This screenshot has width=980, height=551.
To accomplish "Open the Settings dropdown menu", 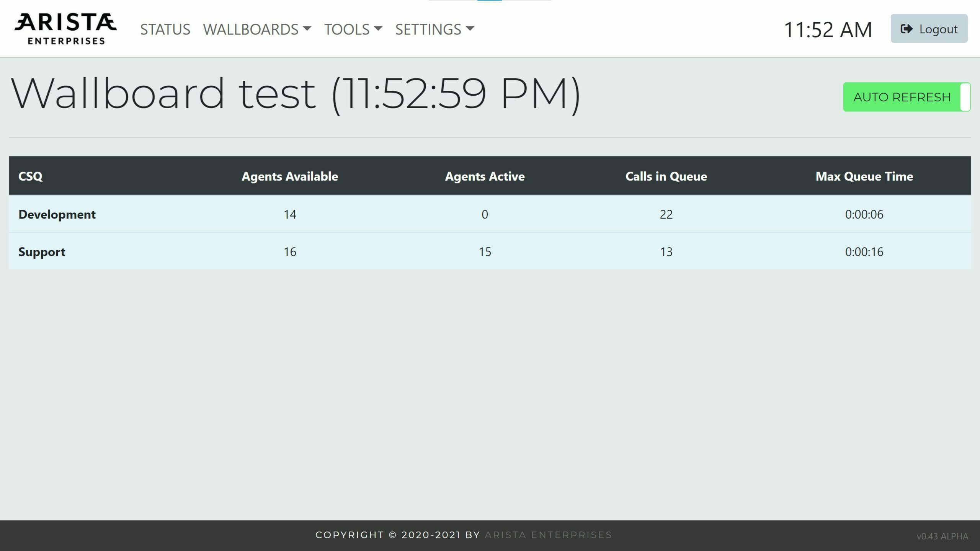I will pyautogui.click(x=434, y=29).
